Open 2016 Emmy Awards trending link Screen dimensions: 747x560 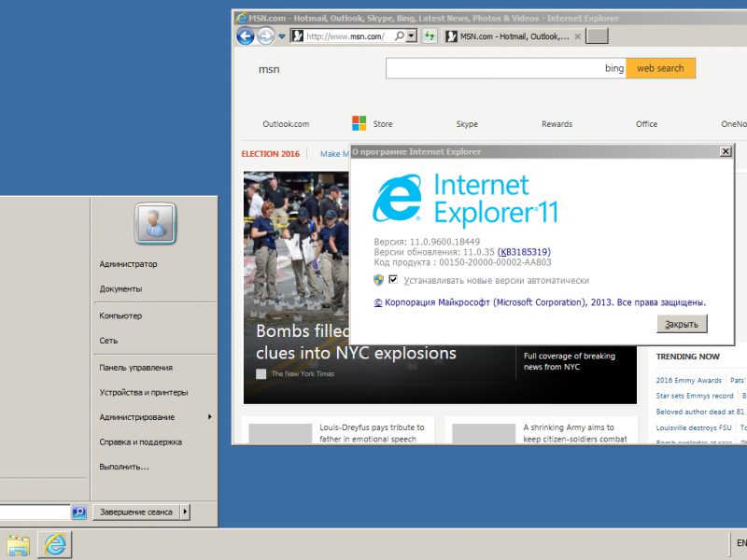(688, 380)
